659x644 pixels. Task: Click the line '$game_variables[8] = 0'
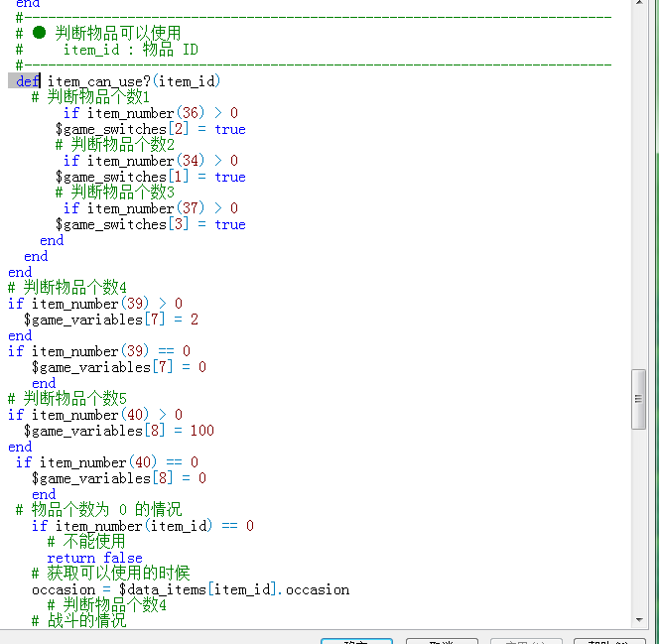pyautogui.click(x=119, y=478)
